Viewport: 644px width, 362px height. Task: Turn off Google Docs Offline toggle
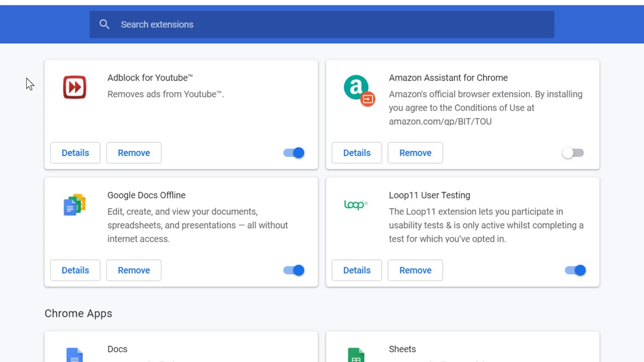coord(294,270)
